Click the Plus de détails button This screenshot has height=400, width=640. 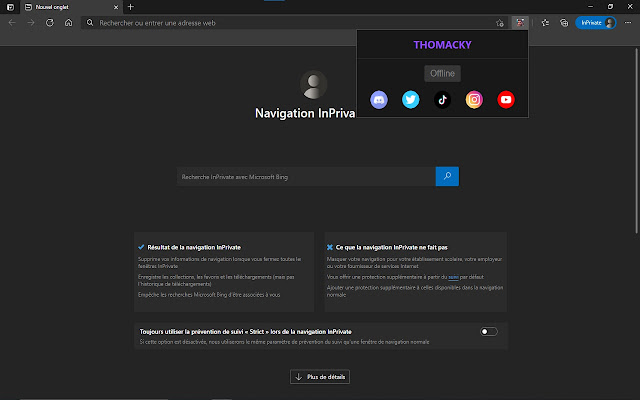point(320,377)
